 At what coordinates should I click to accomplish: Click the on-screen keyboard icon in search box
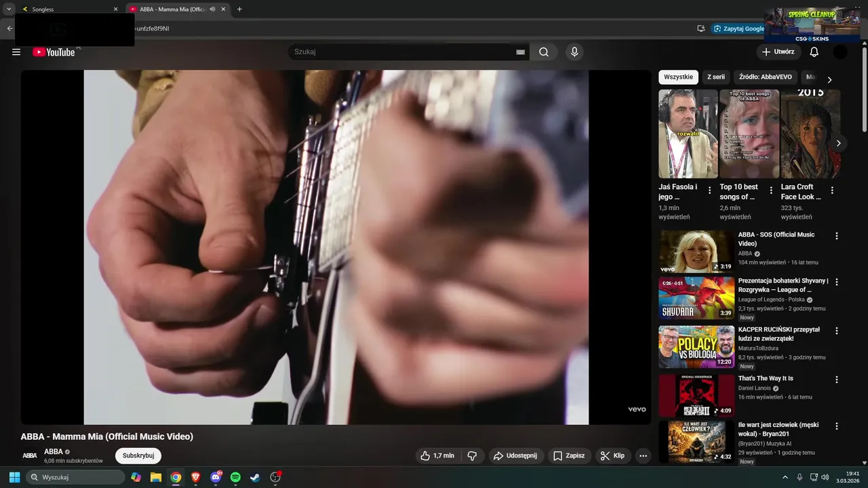(521, 52)
